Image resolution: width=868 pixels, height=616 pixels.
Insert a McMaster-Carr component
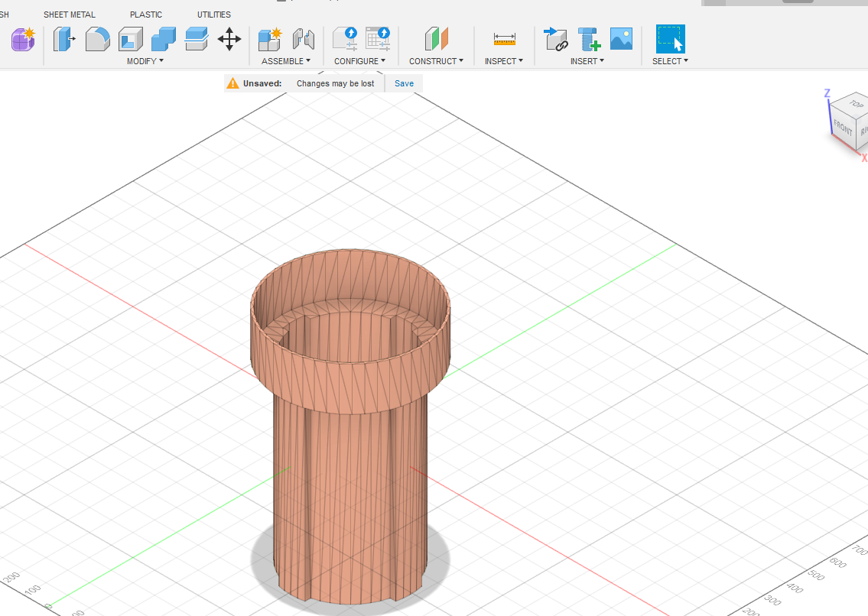[x=589, y=39]
